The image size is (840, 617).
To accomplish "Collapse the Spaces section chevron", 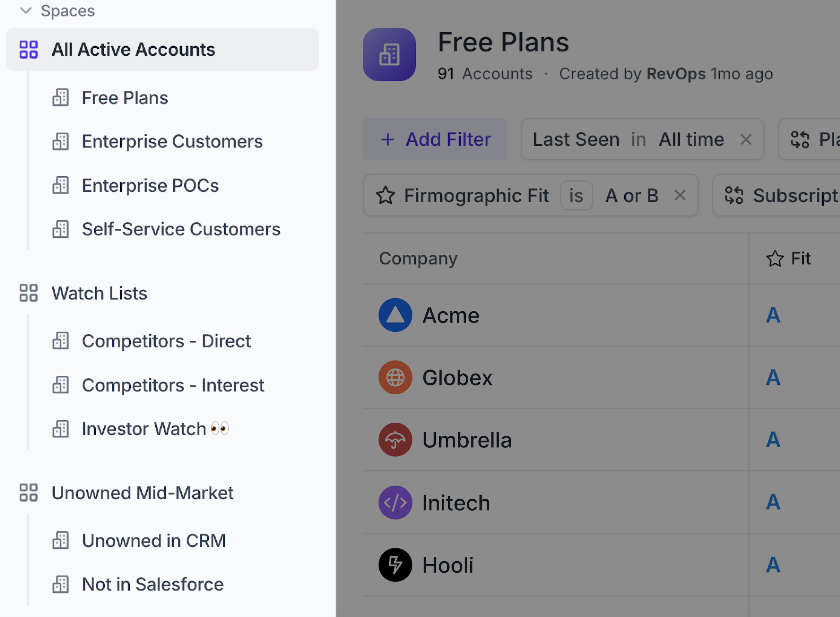I will click(25, 10).
